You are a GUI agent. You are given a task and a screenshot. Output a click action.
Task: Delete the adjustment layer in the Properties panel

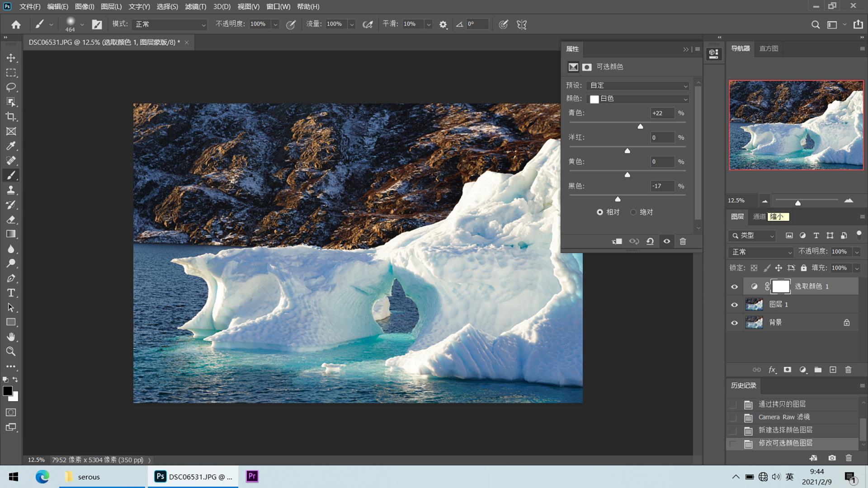coord(683,241)
